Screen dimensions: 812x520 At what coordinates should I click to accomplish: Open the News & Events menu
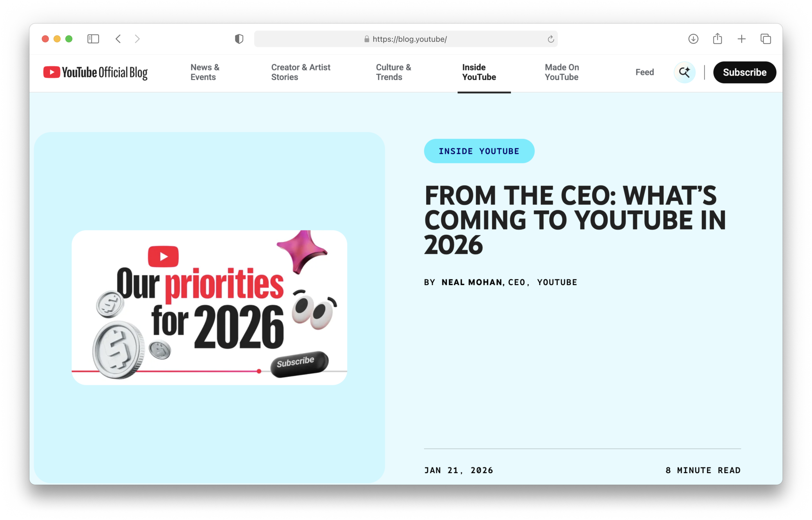205,72
